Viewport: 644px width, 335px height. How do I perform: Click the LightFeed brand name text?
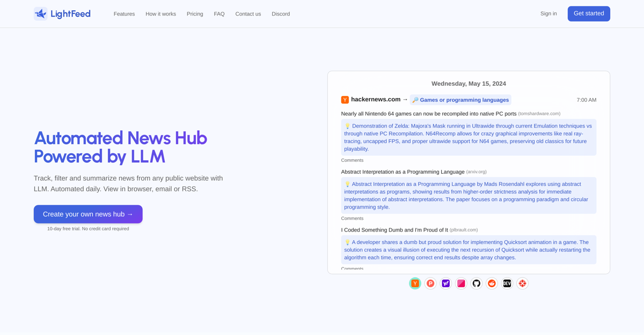click(x=70, y=14)
